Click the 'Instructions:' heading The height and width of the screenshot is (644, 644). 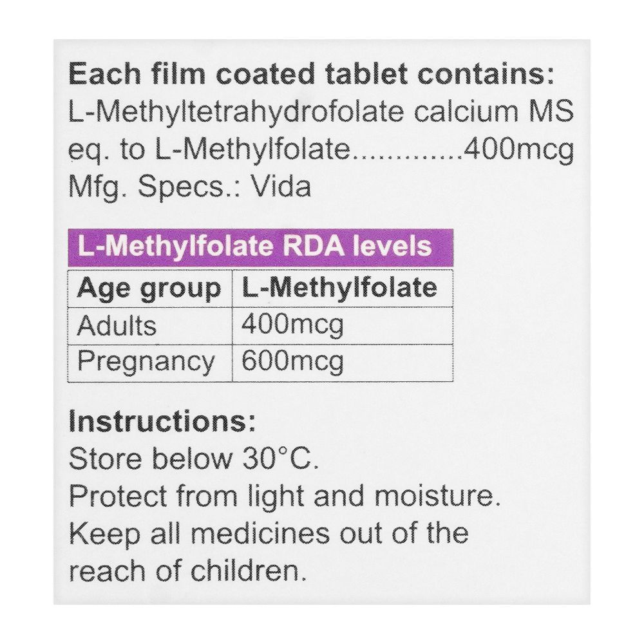point(162,422)
